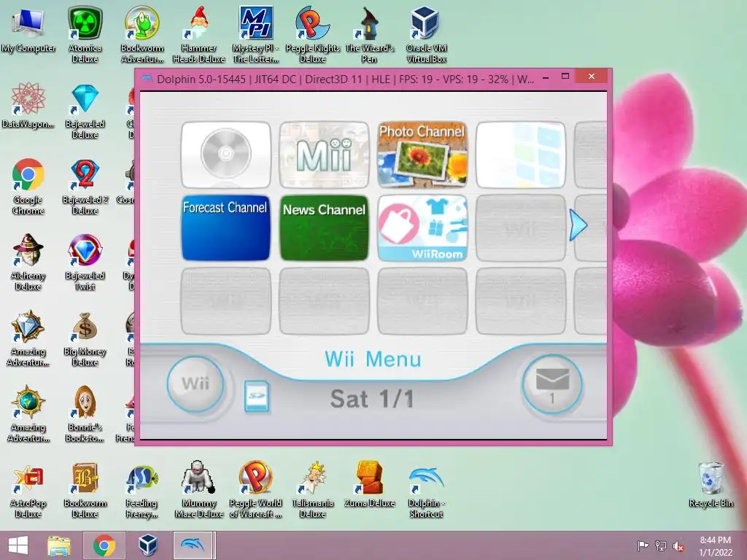Open the News Channel tile
747x560 pixels.
(x=324, y=228)
